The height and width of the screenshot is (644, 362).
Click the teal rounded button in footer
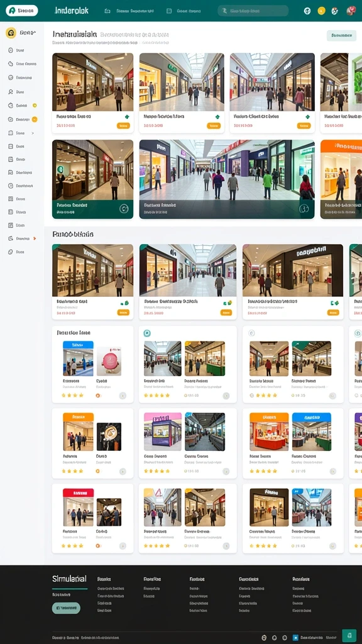(x=66, y=608)
